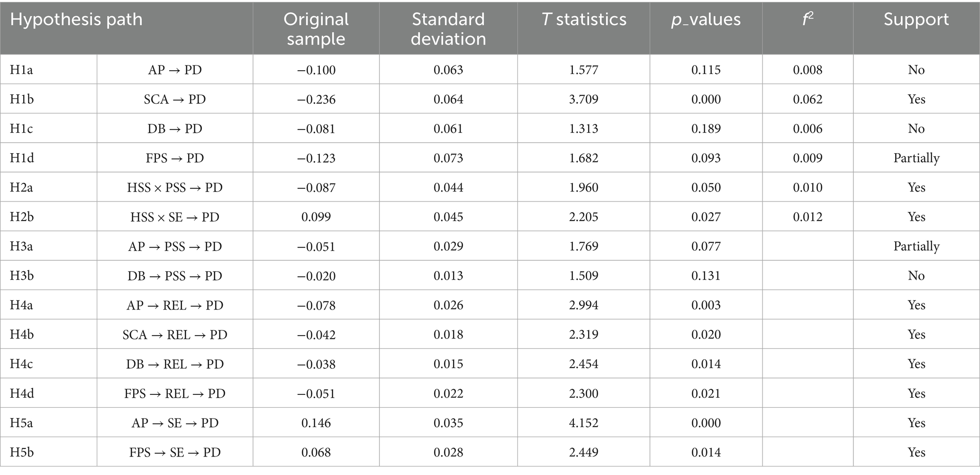Image resolution: width=980 pixels, height=475 pixels.
Task: Click the T statistic value 4.152
Action: (x=584, y=423)
